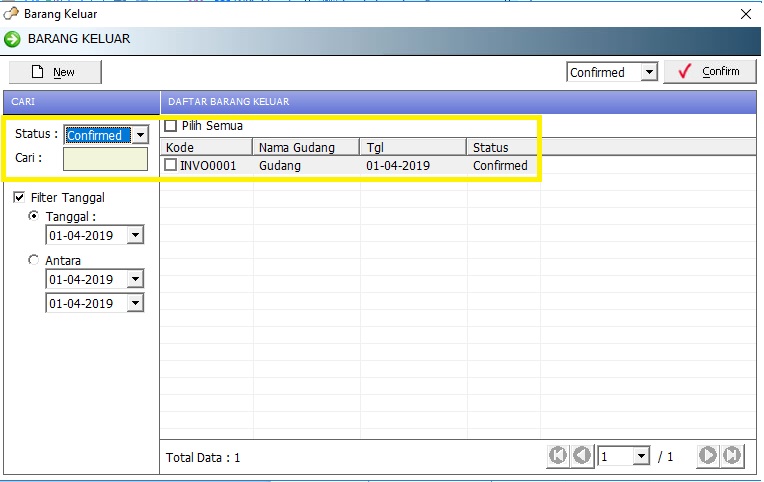This screenshot has height=482, width=764.
Task: Go to the first page of results
Action: click(558, 456)
